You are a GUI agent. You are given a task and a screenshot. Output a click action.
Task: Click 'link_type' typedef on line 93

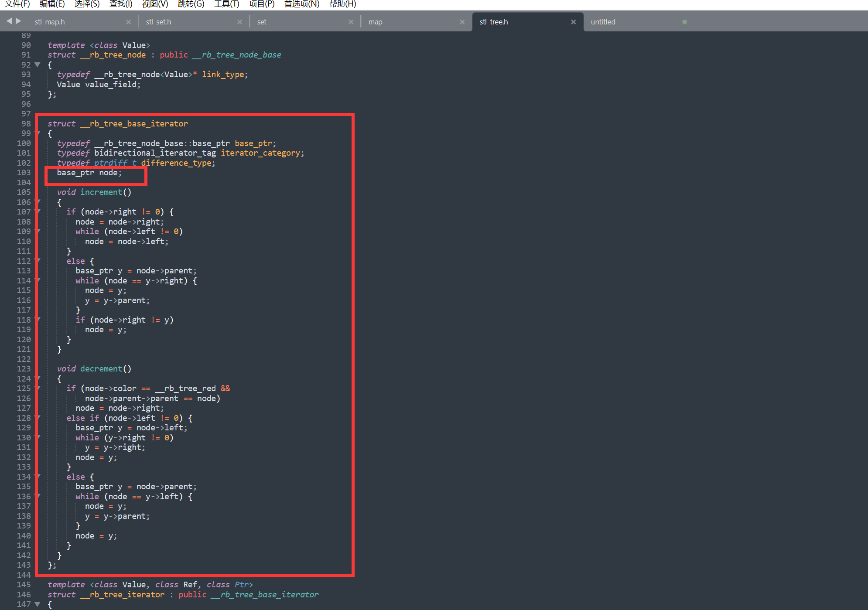(x=223, y=75)
